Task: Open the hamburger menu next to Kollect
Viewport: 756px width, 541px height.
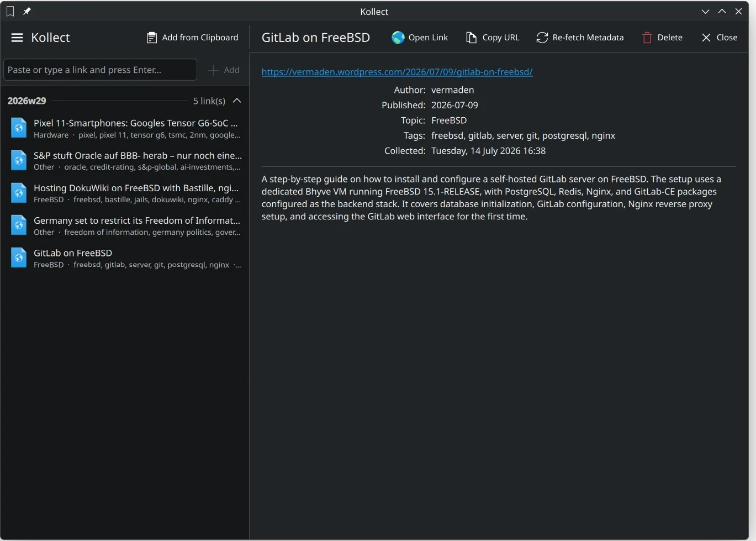Action: 17,38
